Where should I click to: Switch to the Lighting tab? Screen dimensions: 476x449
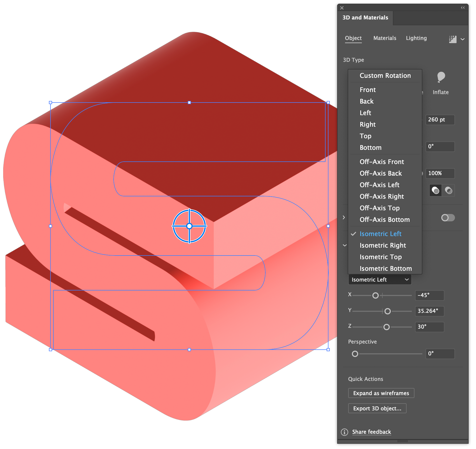point(416,38)
